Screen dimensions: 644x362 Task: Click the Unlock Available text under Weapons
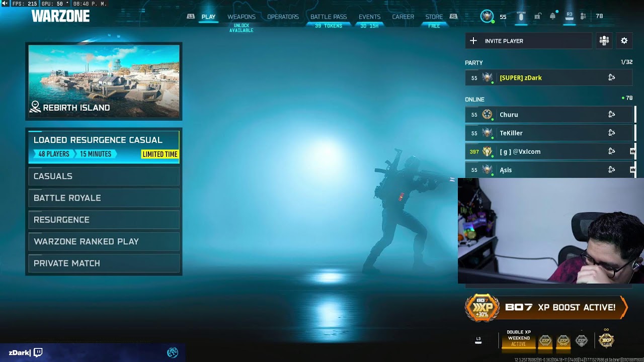242,28
